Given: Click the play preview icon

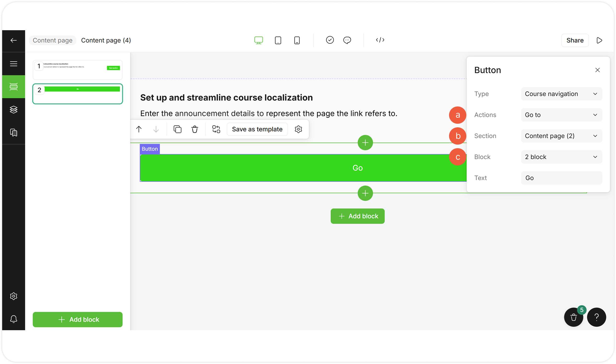Looking at the screenshot, I should coord(599,41).
